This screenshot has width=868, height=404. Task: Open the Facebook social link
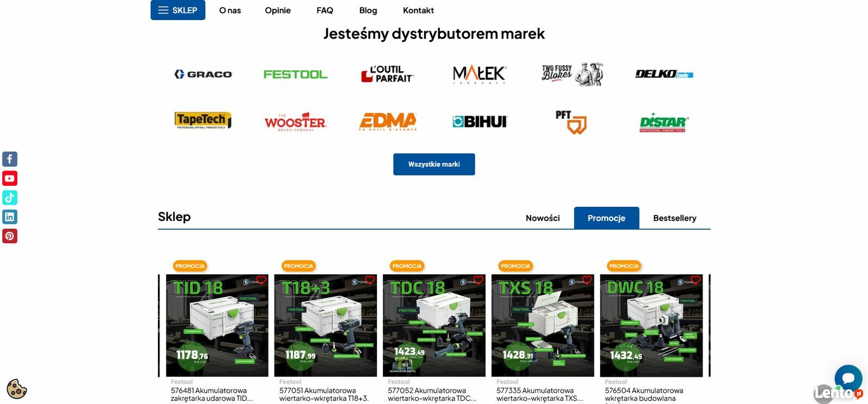(10, 159)
